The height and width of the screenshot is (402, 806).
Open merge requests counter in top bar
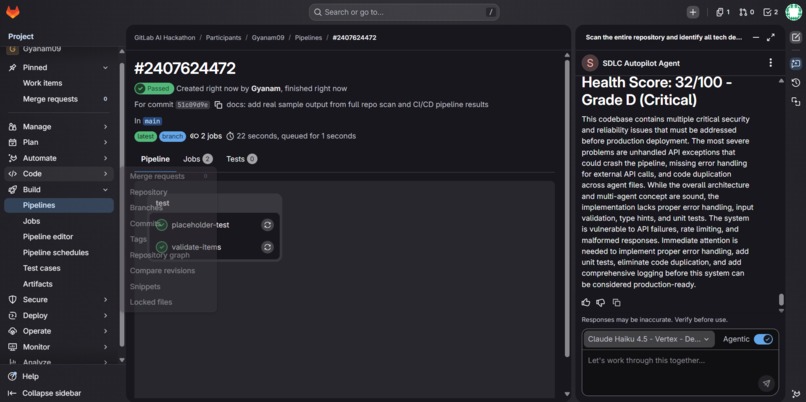pos(746,12)
